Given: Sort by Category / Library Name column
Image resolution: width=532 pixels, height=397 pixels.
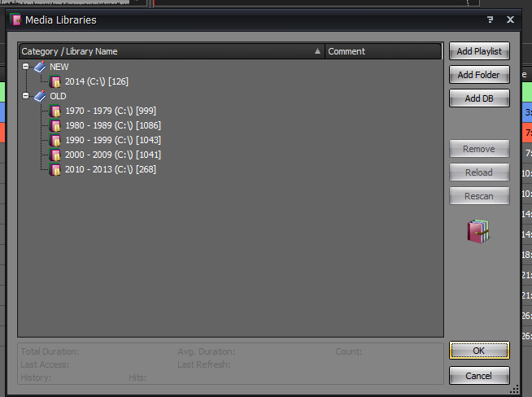Looking at the screenshot, I should [x=163, y=51].
